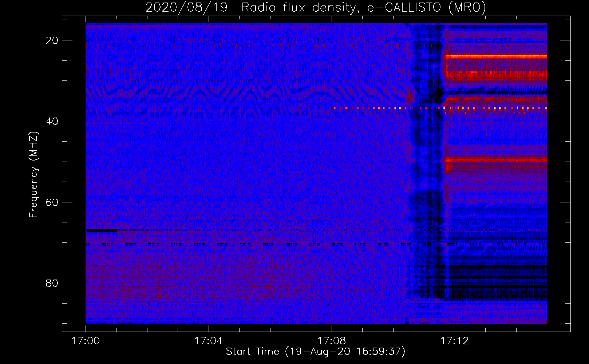Click the '17:12' time tick label
The image size is (589, 364).
[x=455, y=341]
